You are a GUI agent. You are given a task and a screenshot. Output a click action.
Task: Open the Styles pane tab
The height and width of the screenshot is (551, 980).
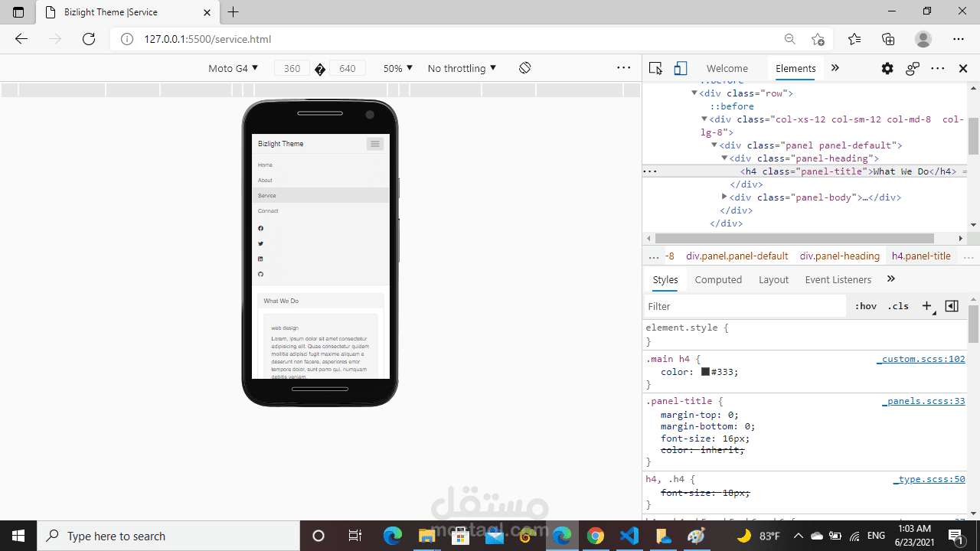[665, 279]
